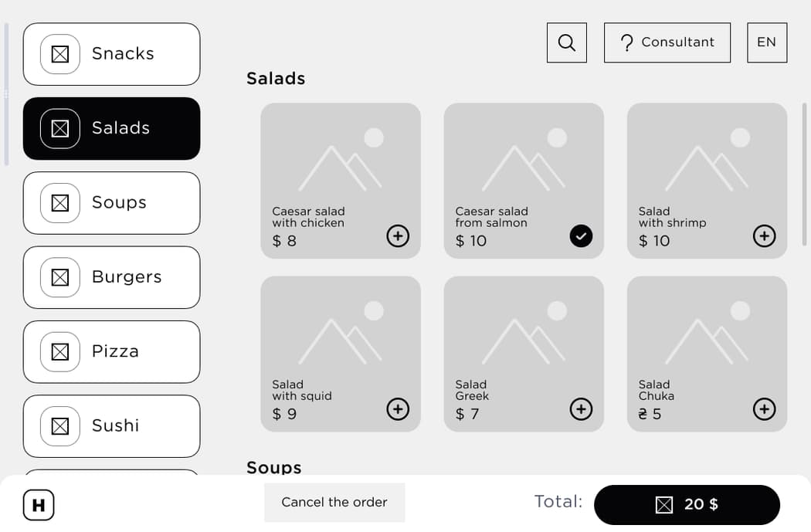Open the Pizza category
The width and height of the screenshot is (811, 532).
click(112, 352)
